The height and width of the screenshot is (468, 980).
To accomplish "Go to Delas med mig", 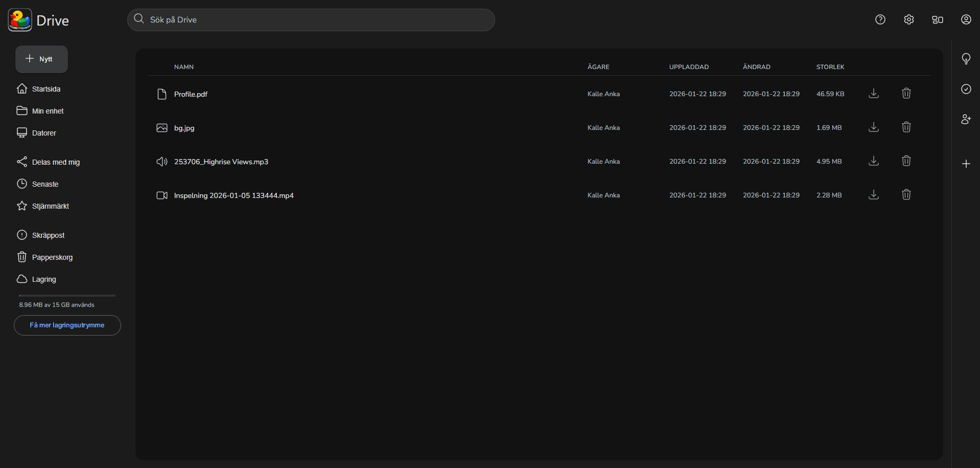I will click(x=56, y=162).
